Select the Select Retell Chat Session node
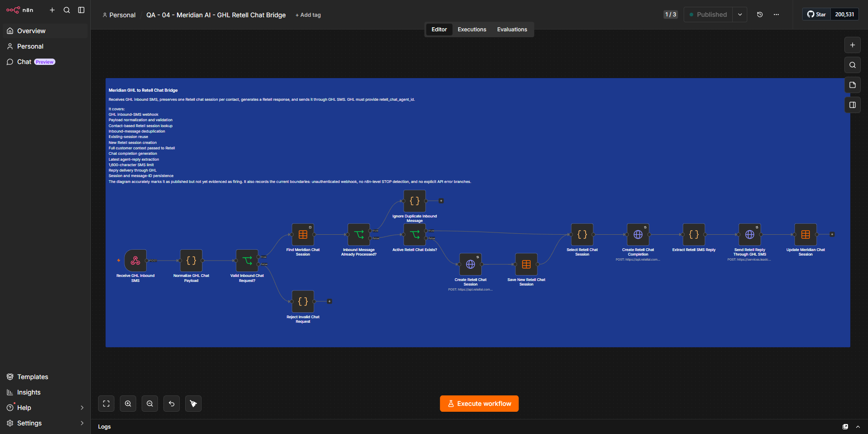Viewport: 868px width, 434px height. pos(582,235)
